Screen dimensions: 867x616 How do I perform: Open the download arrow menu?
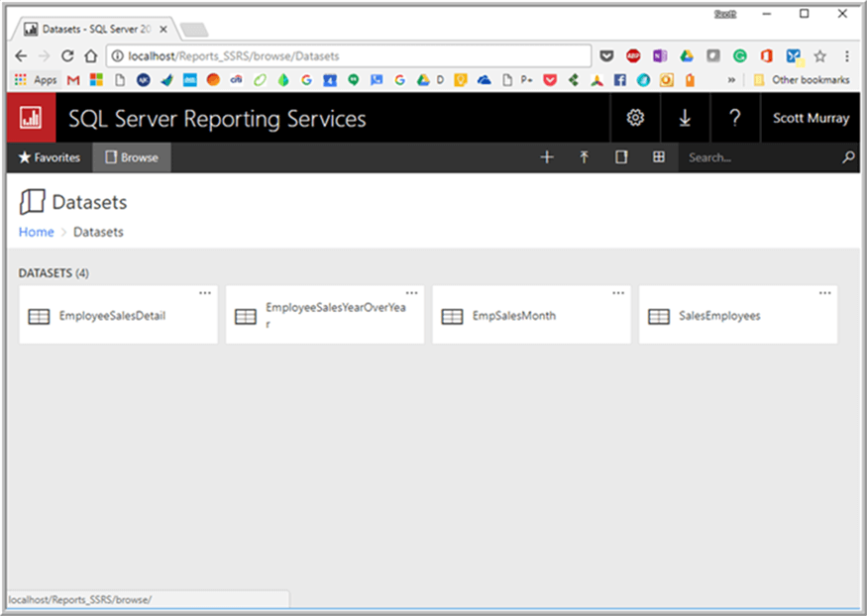(x=685, y=118)
